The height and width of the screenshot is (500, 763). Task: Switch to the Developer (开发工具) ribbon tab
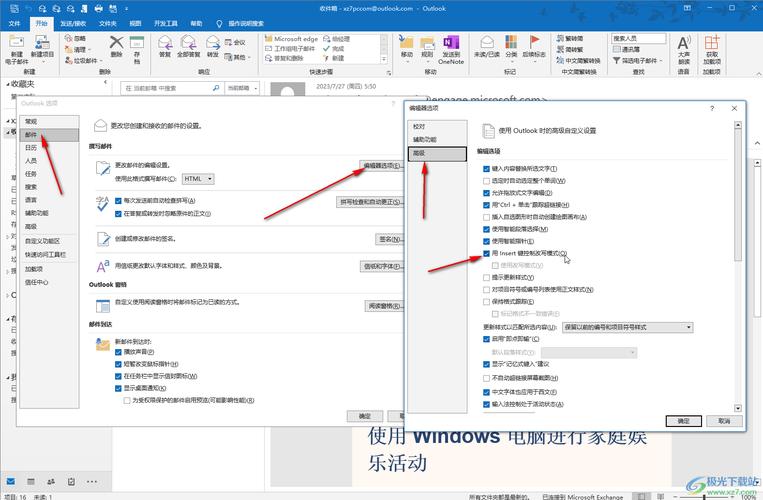coord(166,23)
